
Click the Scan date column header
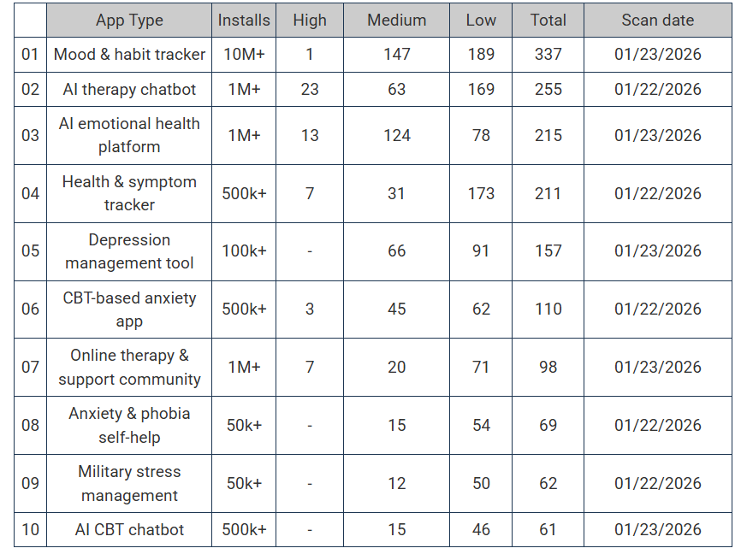[657, 21]
